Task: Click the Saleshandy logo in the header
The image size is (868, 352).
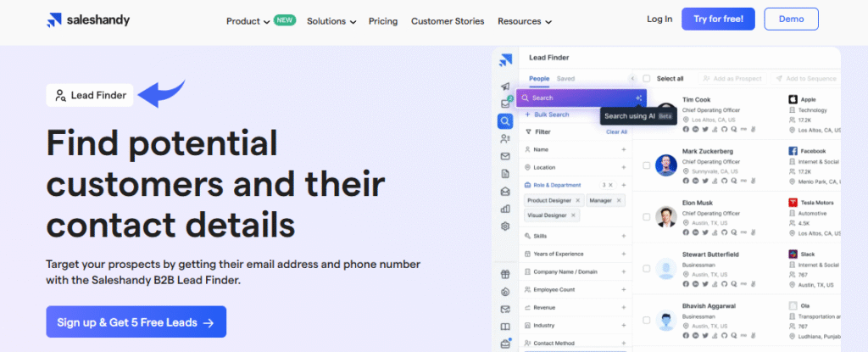Action: click(88, 20)
